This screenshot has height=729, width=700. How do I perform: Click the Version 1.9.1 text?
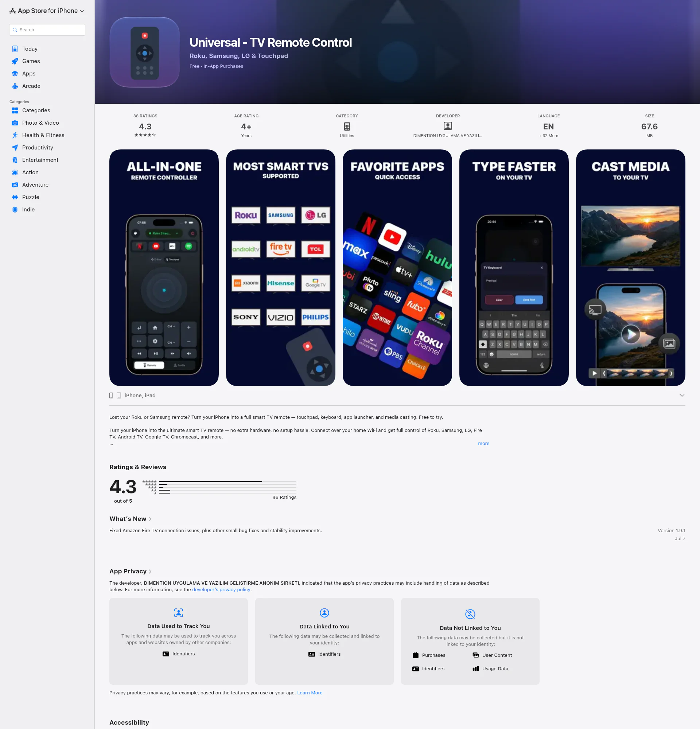click(671, 530)
